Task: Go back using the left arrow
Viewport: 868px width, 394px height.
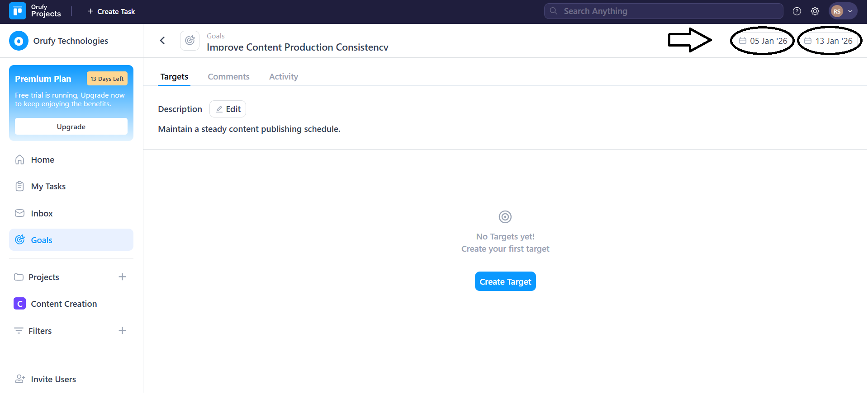Action: click(162, 41)
